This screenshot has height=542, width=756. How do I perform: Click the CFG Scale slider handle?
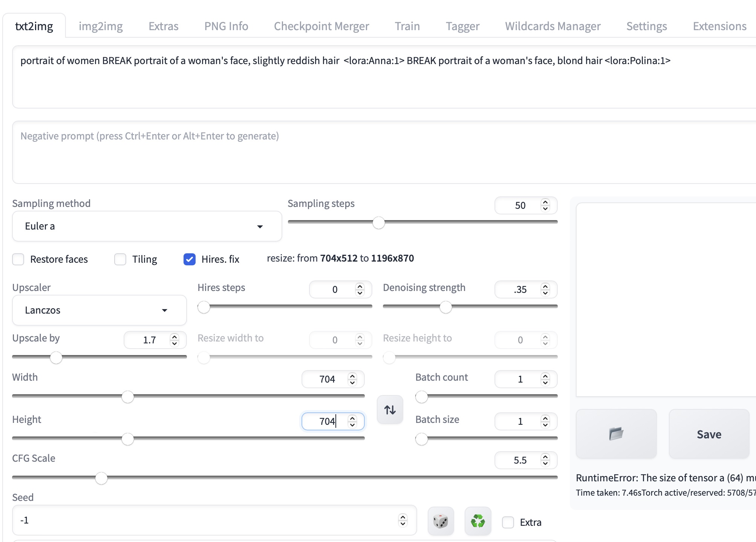(x=101, y=478)
